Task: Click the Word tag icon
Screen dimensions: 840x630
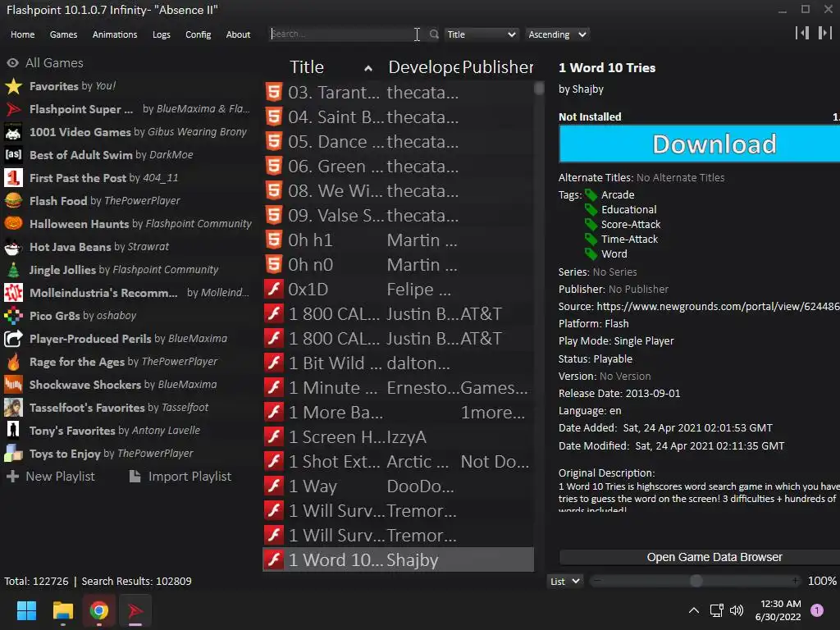Action: 591,254
